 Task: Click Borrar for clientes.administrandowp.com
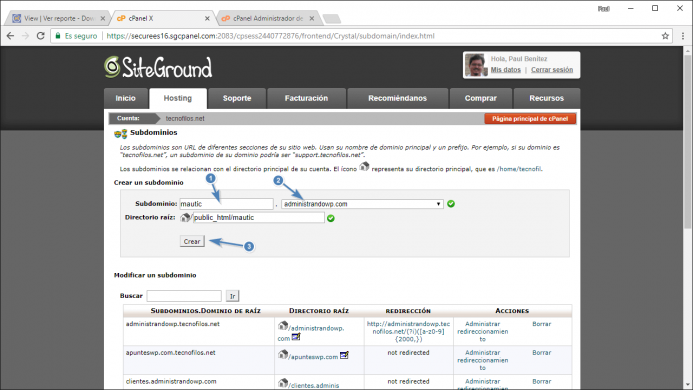(541, 382)
